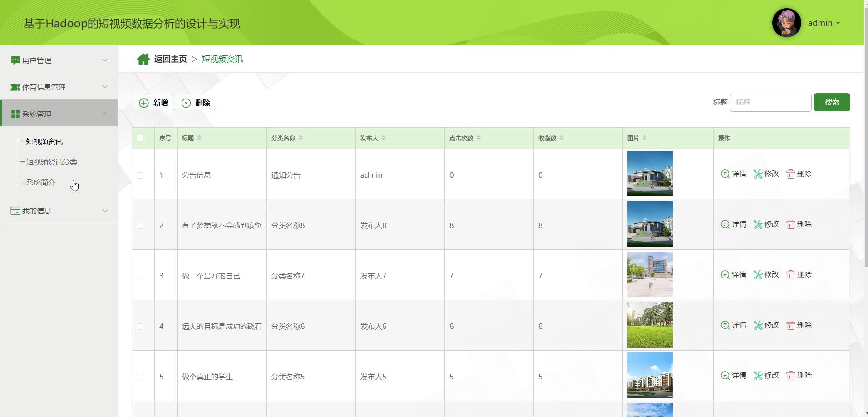Open thumbnail image for 公告信息 row
868x417 pixels.
pyautogui.click(x=650, y=174)
